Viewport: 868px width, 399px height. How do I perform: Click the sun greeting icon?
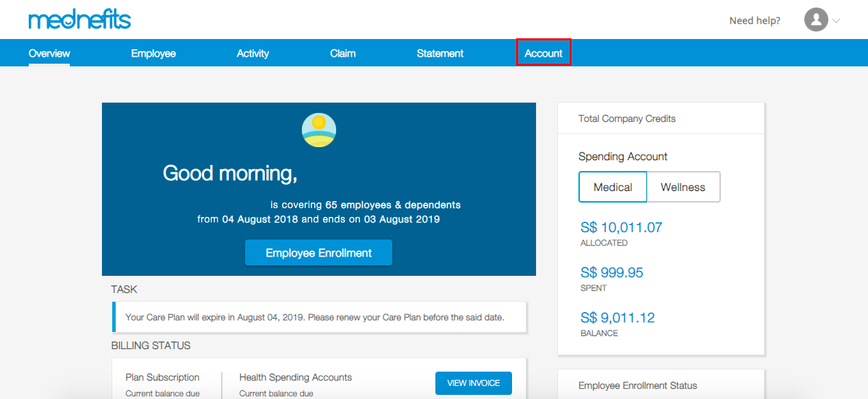[x=319, y=130]
